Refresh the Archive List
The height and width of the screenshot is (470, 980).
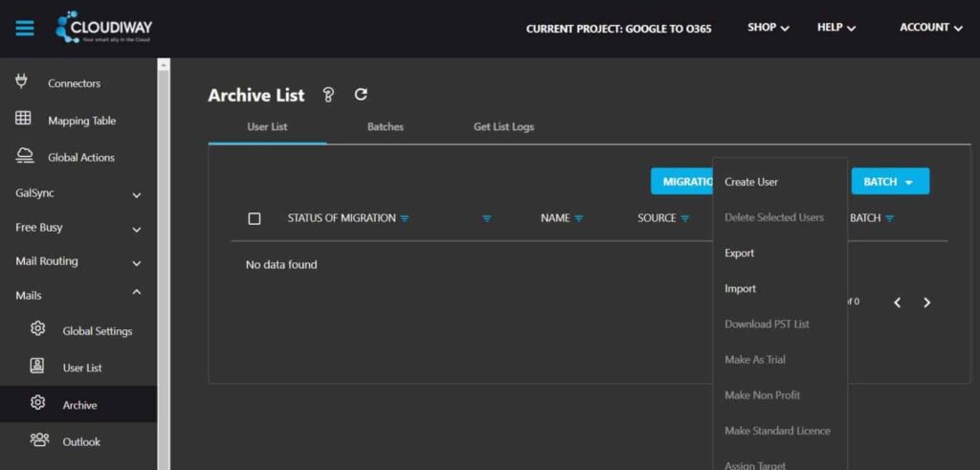(361, 95)
